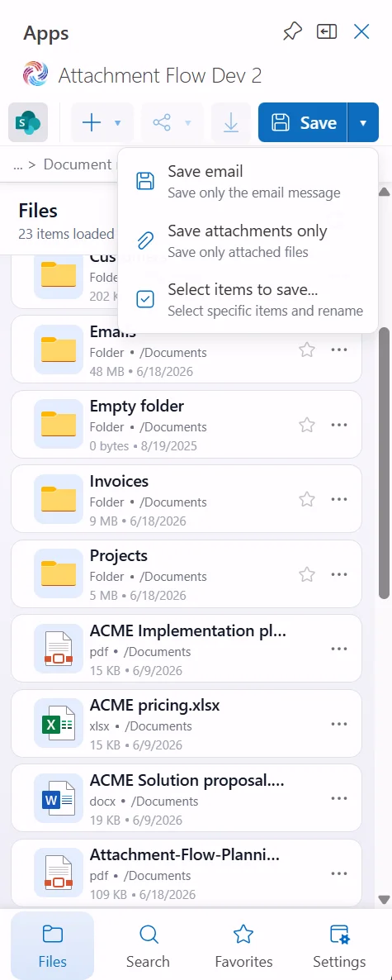Click the plus (add new) toolbar button
Screen dimensions: 392x980
tap(92, 122)
